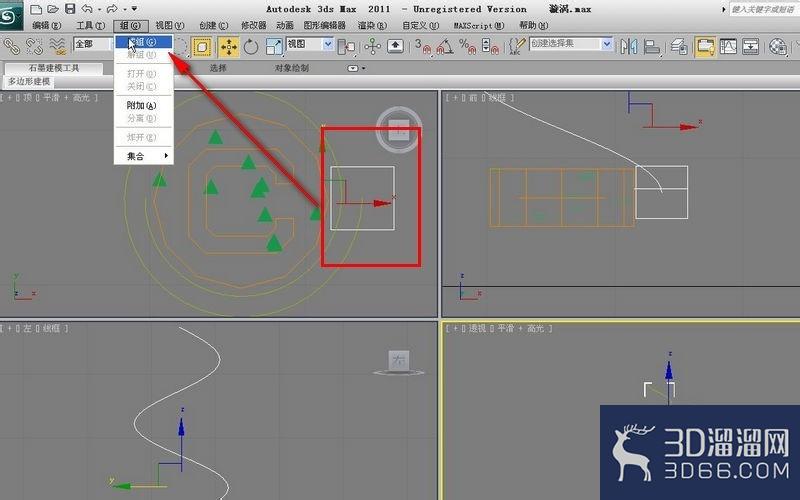Click the Undo arrow icon
This screenshot has width=800, height=500.
[87, 9]
